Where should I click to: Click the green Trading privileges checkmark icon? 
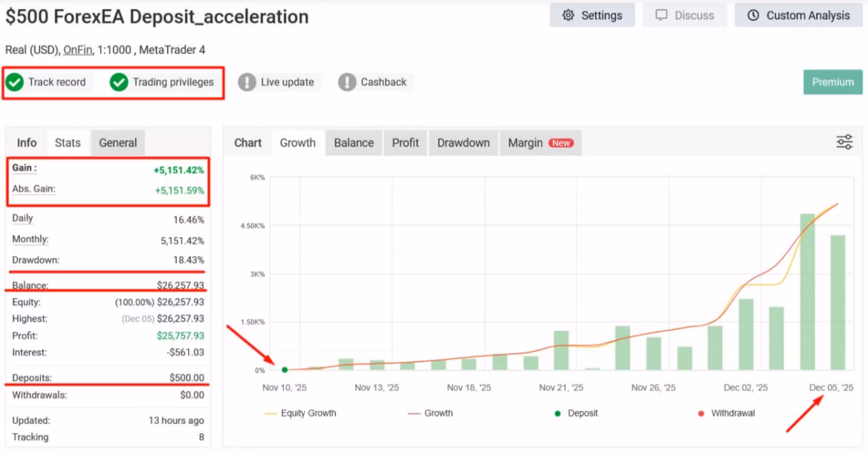pyautogui.click(x=118, y=82)
